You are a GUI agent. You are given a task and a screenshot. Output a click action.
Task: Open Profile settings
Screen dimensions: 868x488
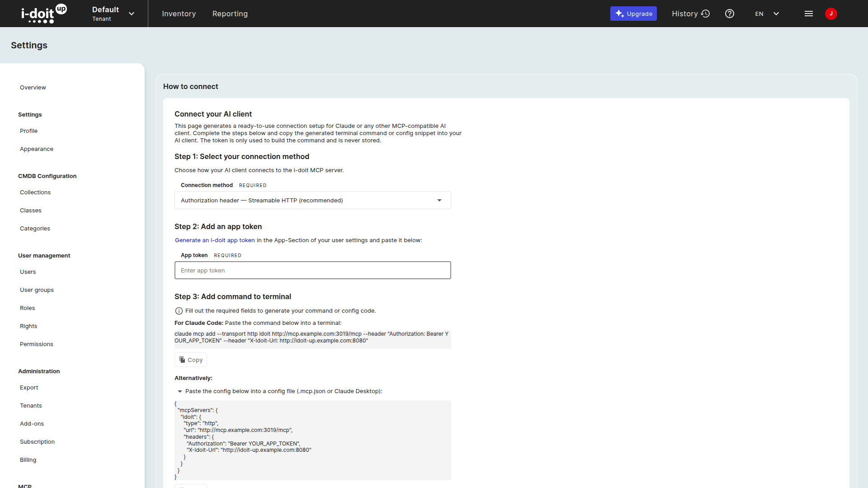(28, 131)
